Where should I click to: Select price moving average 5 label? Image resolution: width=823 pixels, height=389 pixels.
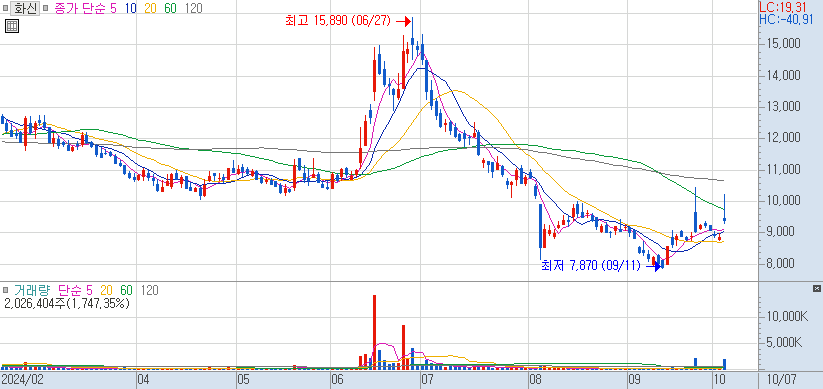tap(113, 8)
